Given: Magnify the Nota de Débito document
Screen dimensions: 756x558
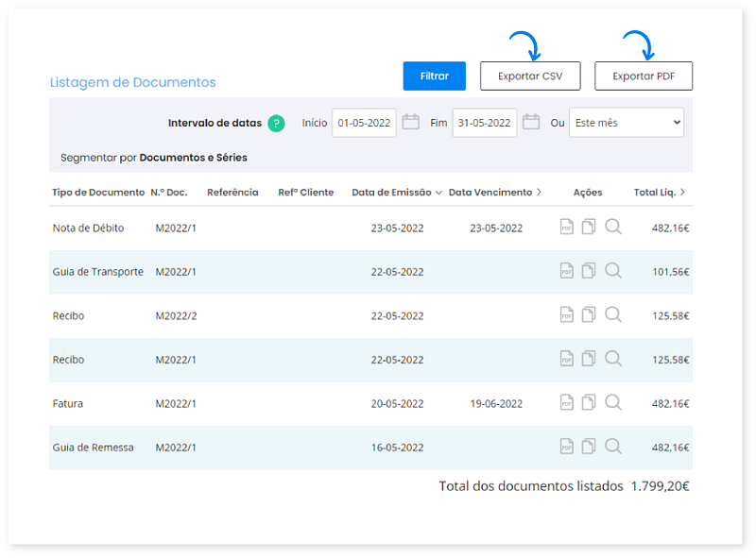Looking at the screenshot, I should coord(613,228).
